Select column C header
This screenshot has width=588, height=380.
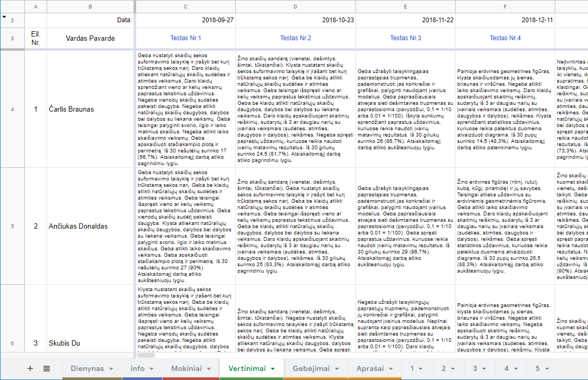pos(185,7)
